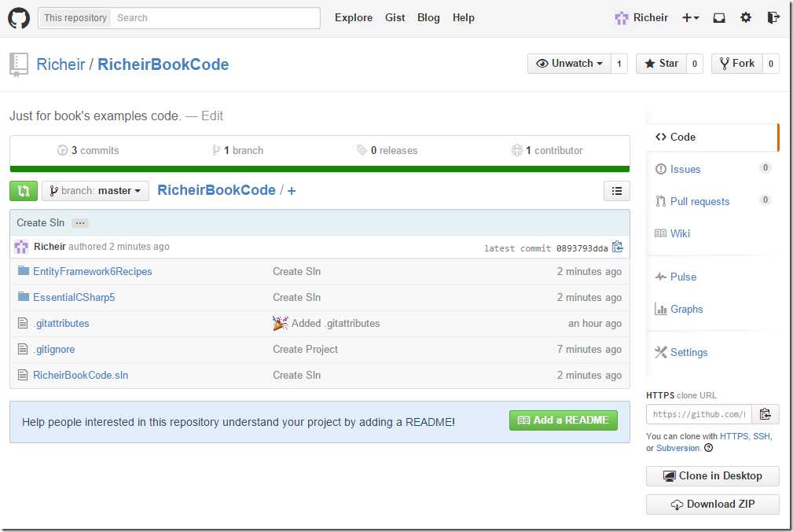Click the EssentialCSharp5 folder icon
This screenshot has width=793, height=532.
pyautogui.click(x=24, y=297)
